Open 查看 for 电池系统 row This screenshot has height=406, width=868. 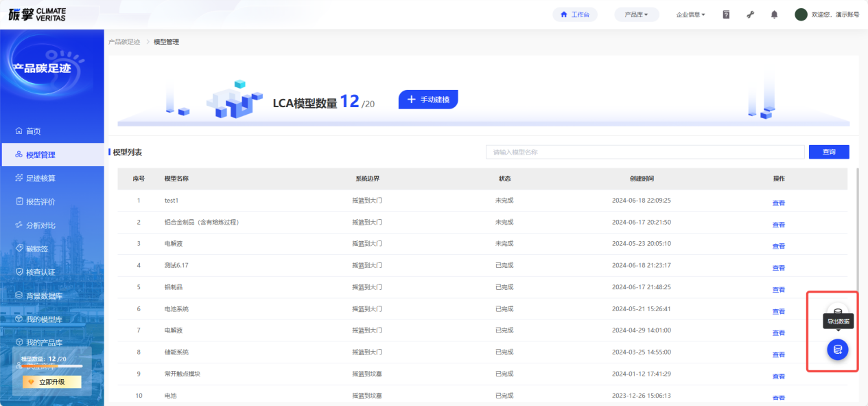pyautogui.click(x=779, y=311)
